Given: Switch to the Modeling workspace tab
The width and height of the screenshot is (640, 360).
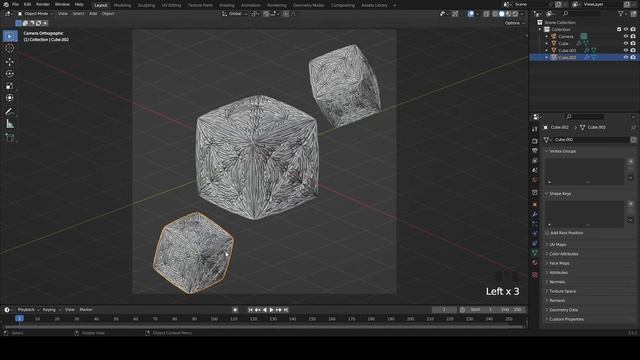Looking at the screenshot, I should pyautogui.click(x=122, y=5).
